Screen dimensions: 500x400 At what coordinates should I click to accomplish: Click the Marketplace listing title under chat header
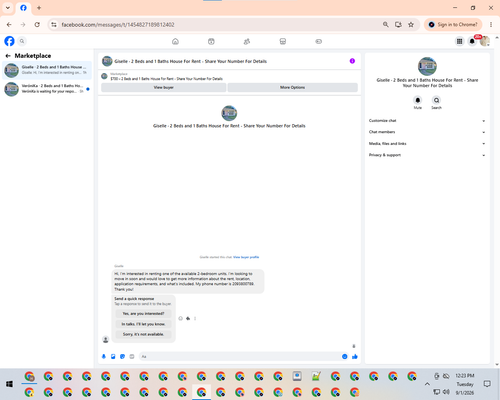coord(167,79)
